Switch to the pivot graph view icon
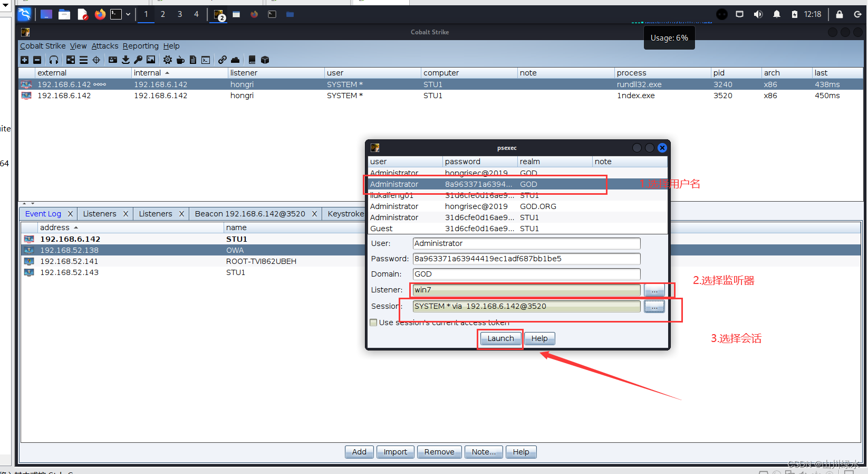The height and width of the screenshot is (474, 868). point(71,60)
